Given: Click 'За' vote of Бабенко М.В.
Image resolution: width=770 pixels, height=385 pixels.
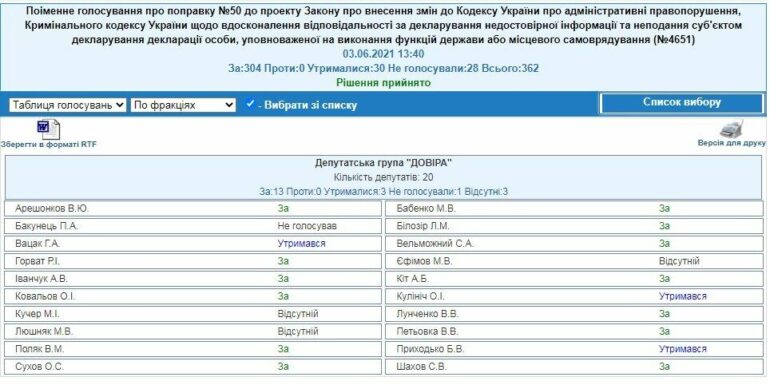Looking at the screenshot, I should point(664,209).
